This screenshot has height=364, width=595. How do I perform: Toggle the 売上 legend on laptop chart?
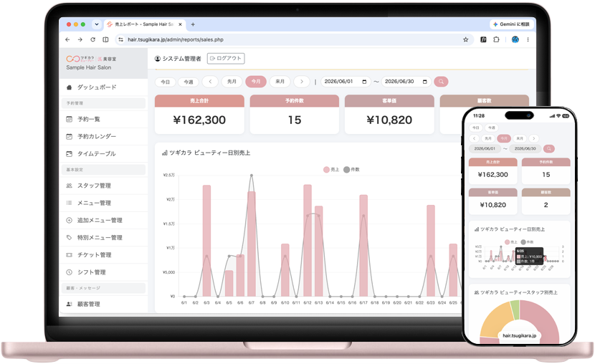pyautogui.click(x=331, y=170)
